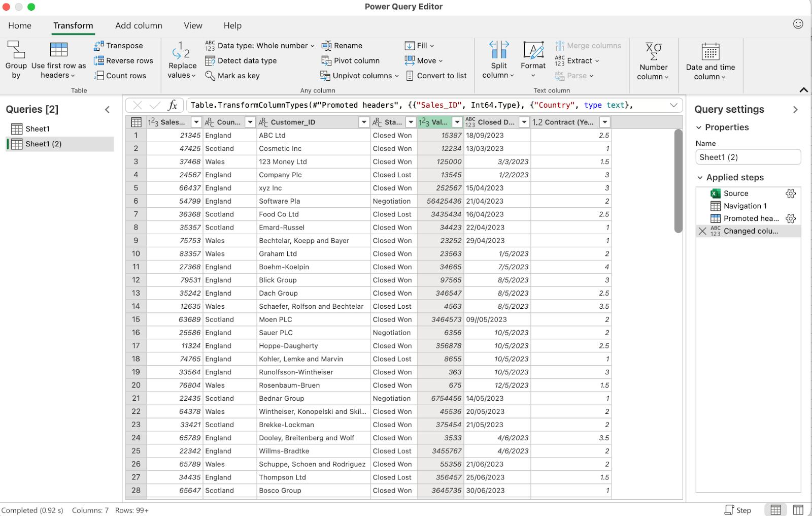Select the Sheet1 (2) query
This screenshot has height=516, width=812.
coord(60,144)
